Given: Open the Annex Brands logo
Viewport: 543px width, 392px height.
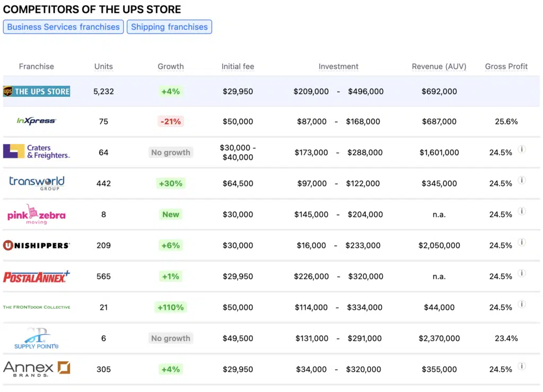Looking at the screenshot, I should click(x=37, y=369).
